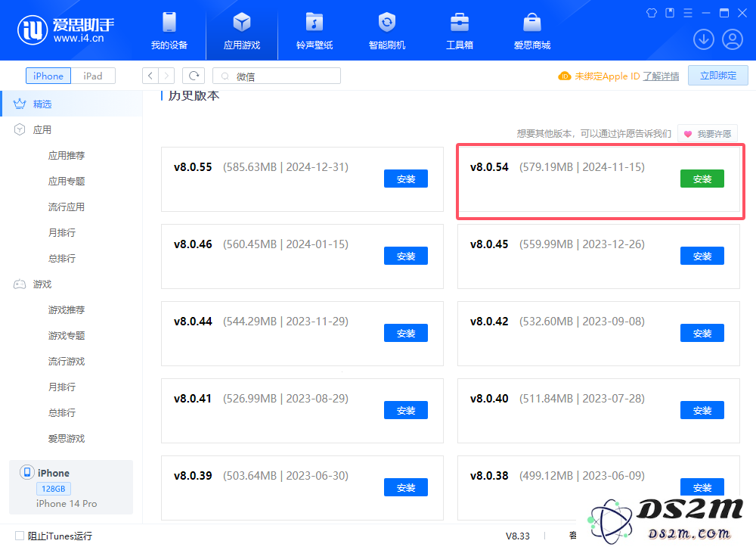This screenshot has height=547, width=756.
Task: Install version v8.0.54 with green button
Action: click(702, 179)
